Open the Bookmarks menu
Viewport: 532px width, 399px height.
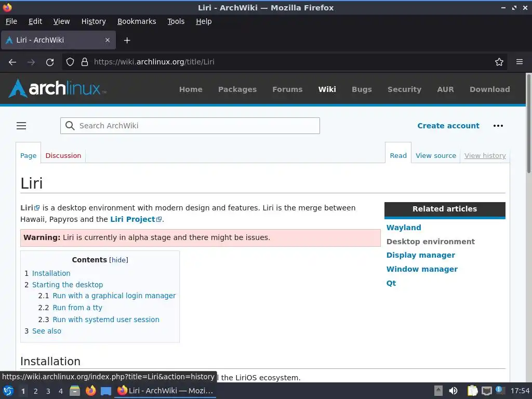pos(137,21)
